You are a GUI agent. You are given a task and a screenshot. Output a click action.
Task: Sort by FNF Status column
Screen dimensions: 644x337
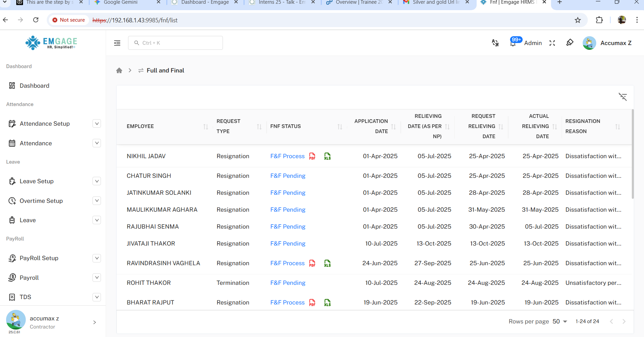point(340,127)
